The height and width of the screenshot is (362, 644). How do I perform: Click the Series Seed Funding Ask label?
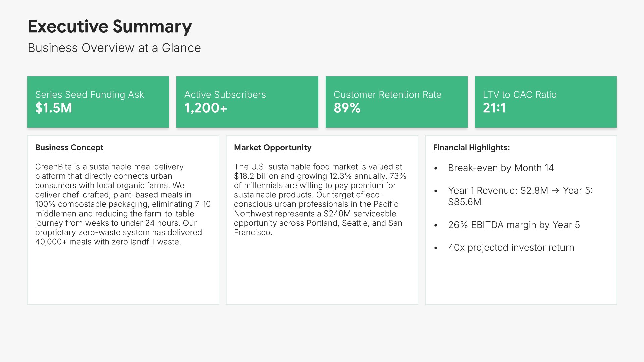[89, 95]
